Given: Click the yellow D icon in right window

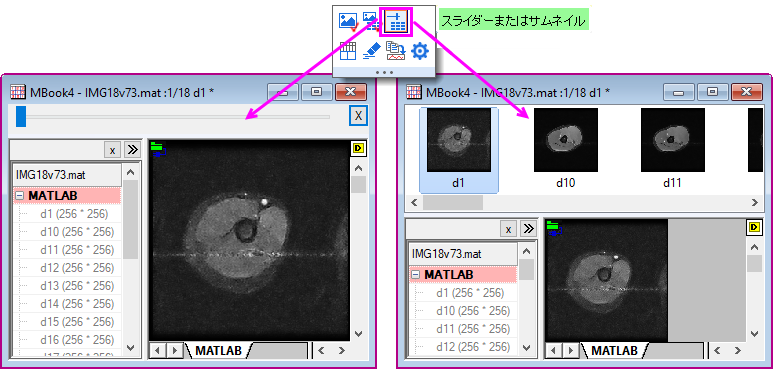Looking at the screenshot, I should pos(754,227).
